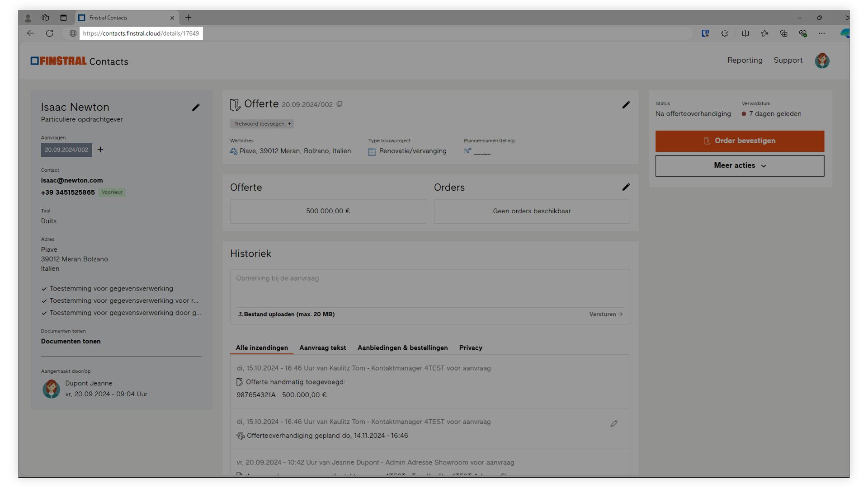Open browser extensions icon

(725, 33)
